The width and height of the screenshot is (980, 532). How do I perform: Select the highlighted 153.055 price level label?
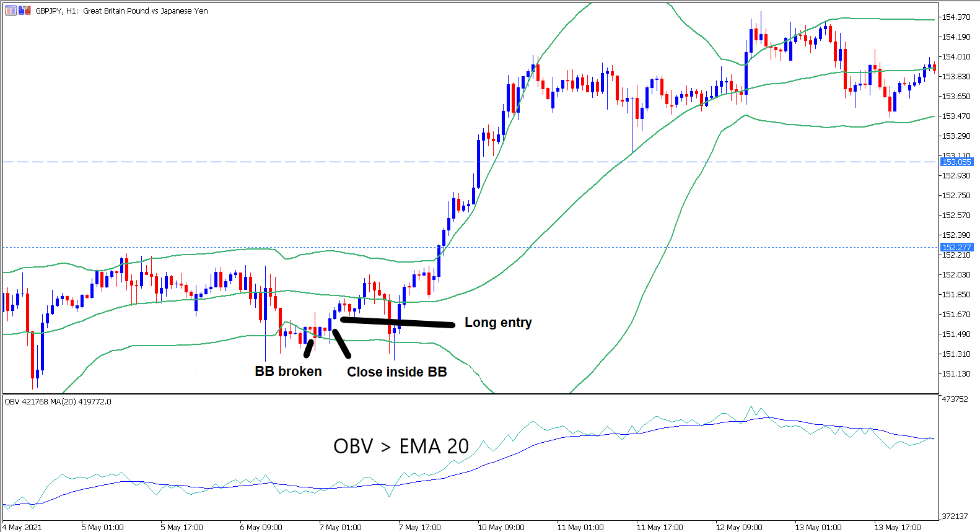click(956, 162)
